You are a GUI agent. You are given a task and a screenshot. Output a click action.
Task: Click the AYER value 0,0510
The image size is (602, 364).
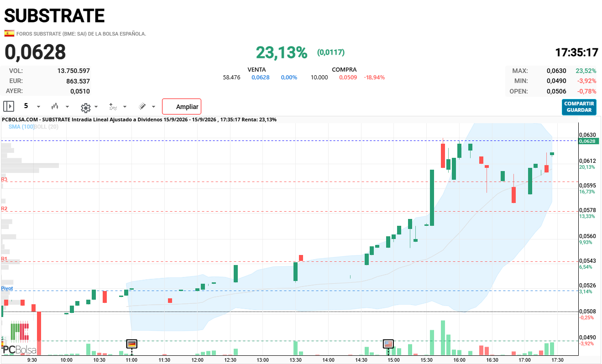(80, 91)
